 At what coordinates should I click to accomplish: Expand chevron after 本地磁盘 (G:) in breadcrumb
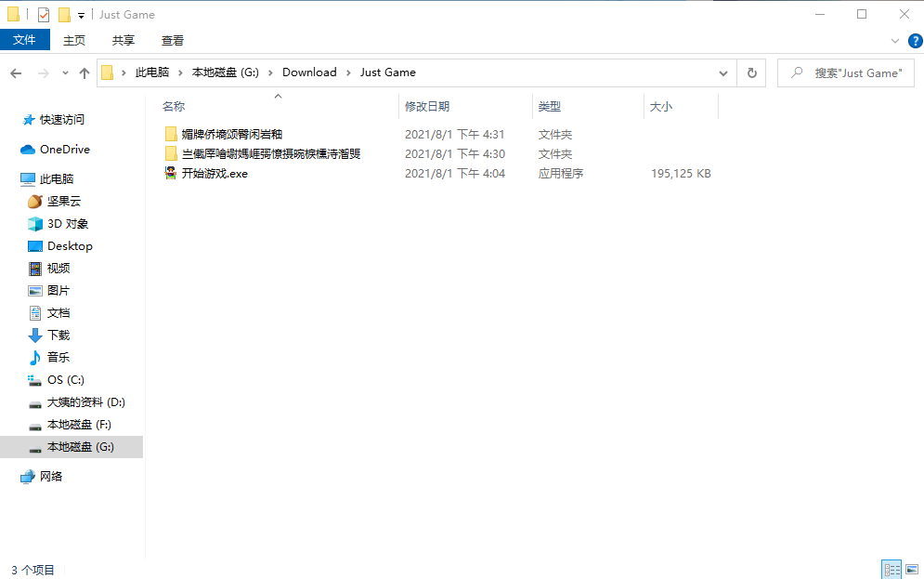[x=270, y=72]
